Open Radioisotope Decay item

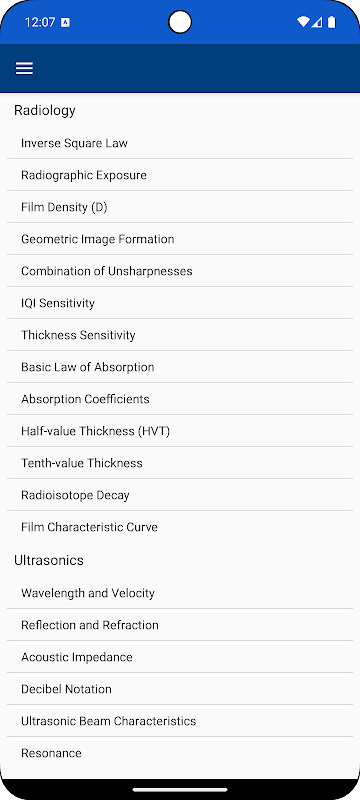point(180,495)
